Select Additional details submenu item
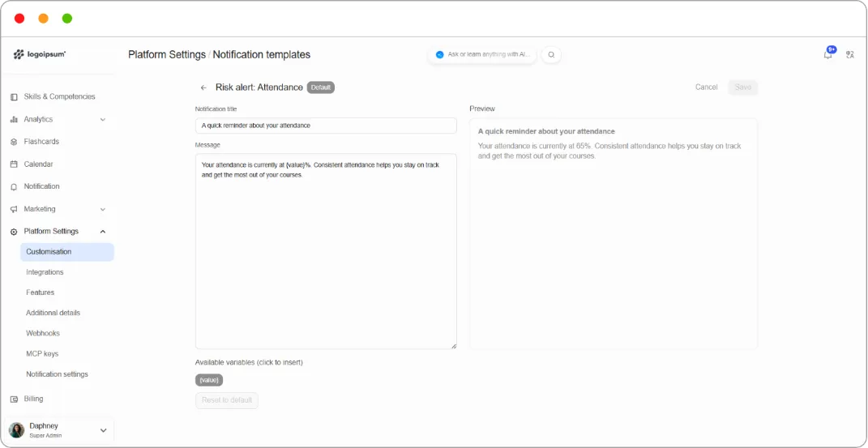 click(x=53, y=313)
